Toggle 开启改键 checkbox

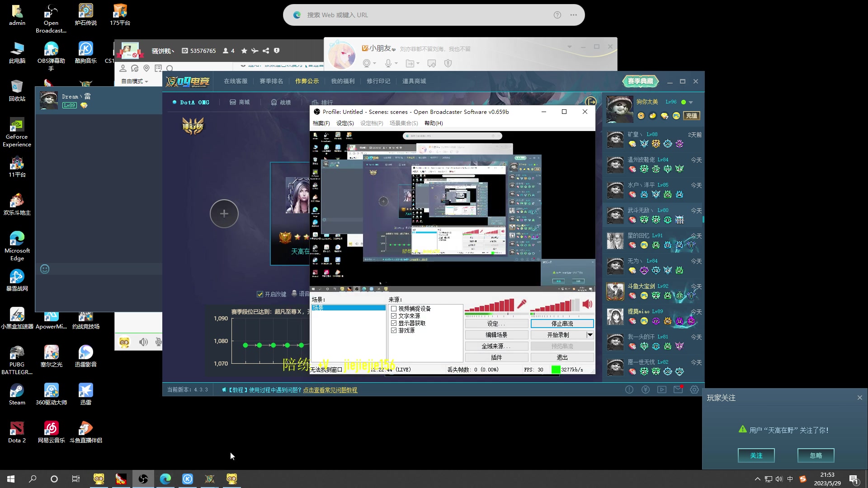point(260,294)
